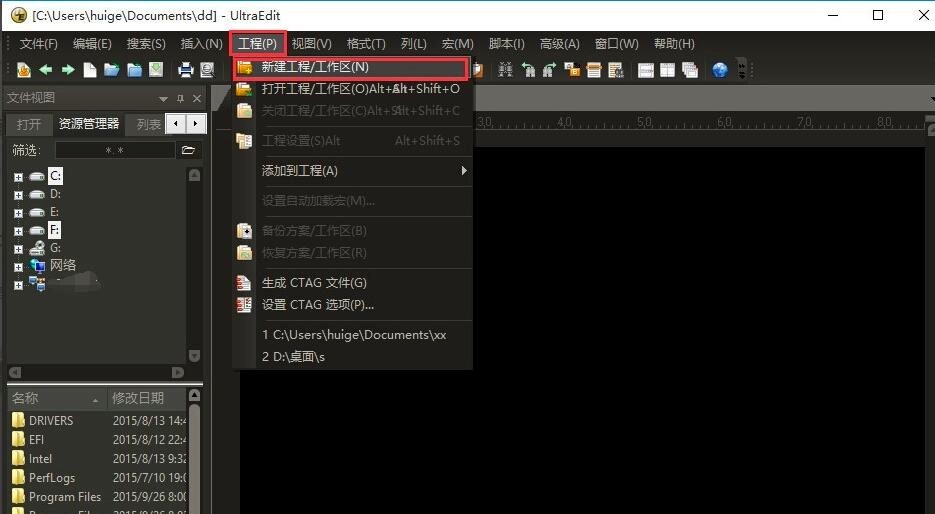Open the 高级(A) menu

coord(560,44)
